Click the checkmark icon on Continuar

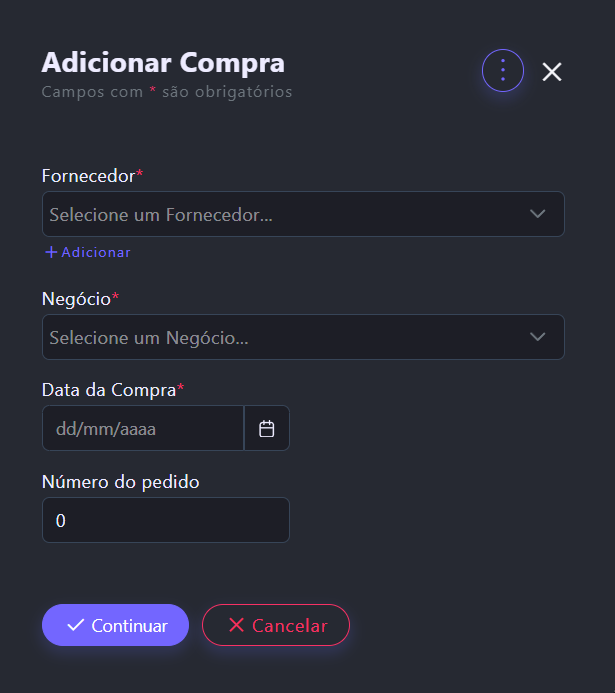pyautogui.click(x=75, y=625)
